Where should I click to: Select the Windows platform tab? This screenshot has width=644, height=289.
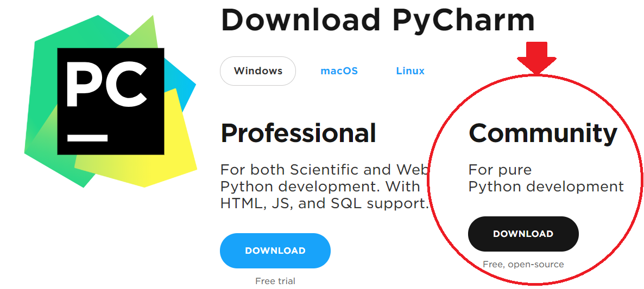[x=258, y=71]
